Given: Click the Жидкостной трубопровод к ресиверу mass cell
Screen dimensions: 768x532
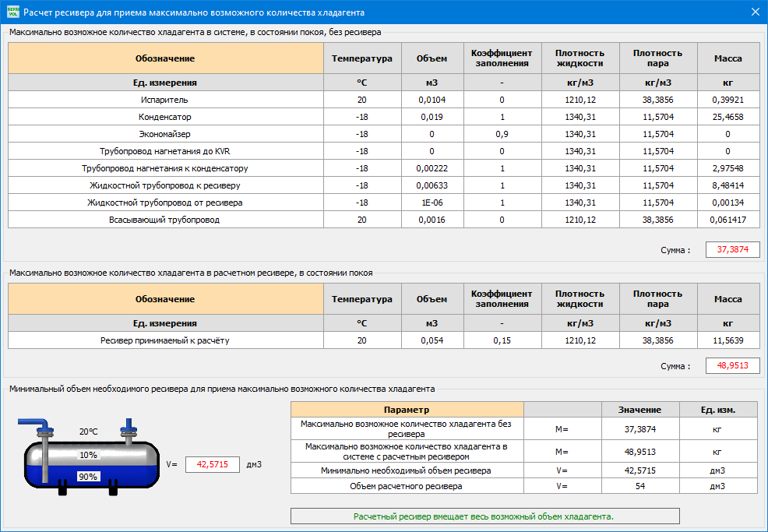Looking at the screenshot, I should pos(728,185).
